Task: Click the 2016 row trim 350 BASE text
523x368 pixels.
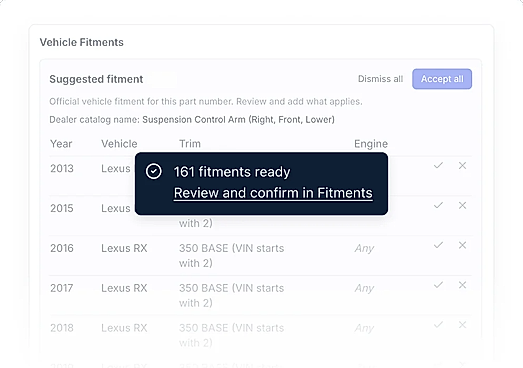Action: coord(231,256)
